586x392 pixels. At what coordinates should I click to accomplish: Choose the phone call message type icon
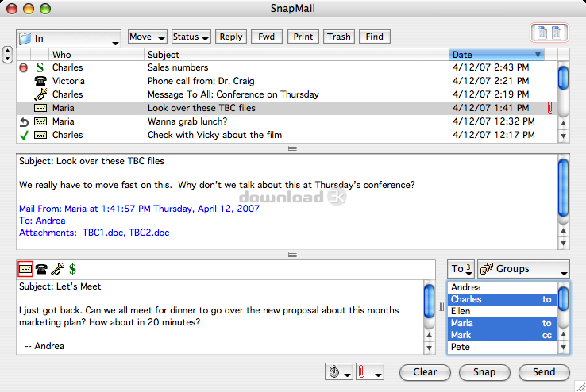pyautogui.click(x=41, y=269)
